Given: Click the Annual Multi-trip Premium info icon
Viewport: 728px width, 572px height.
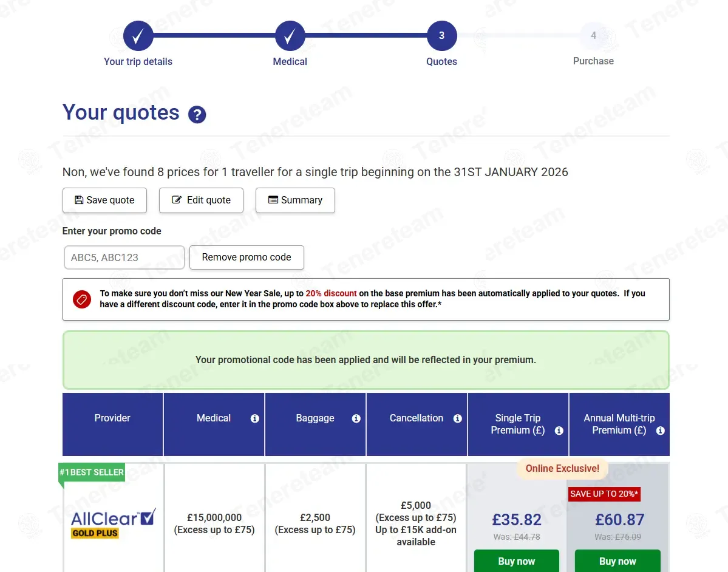Looking at the screenshot, I should 661,431.
